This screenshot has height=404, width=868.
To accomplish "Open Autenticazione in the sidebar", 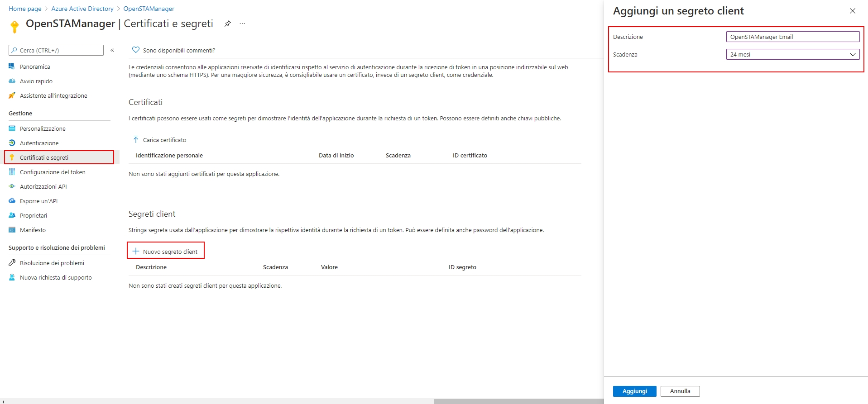I will click(x=39, y=143).
